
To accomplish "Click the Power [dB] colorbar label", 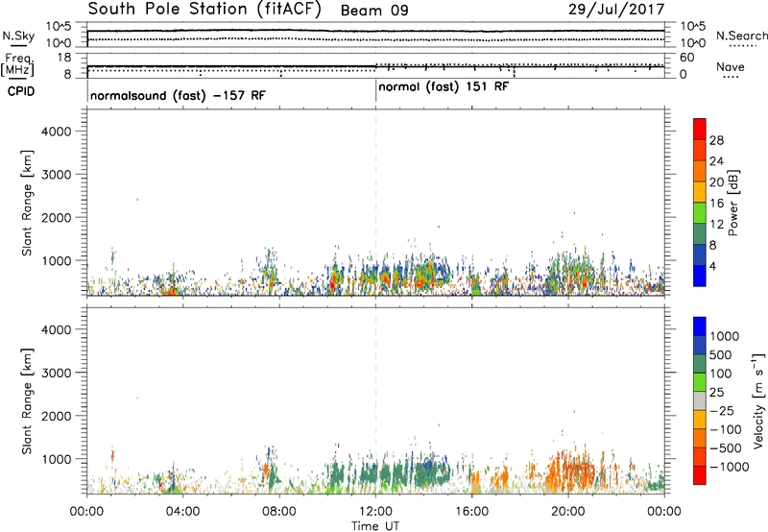I will click(732, 203).
